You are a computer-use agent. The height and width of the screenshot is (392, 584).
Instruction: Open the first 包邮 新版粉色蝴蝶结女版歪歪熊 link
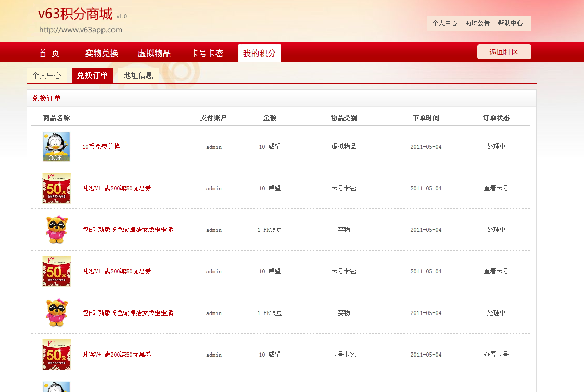coord(128,230)
